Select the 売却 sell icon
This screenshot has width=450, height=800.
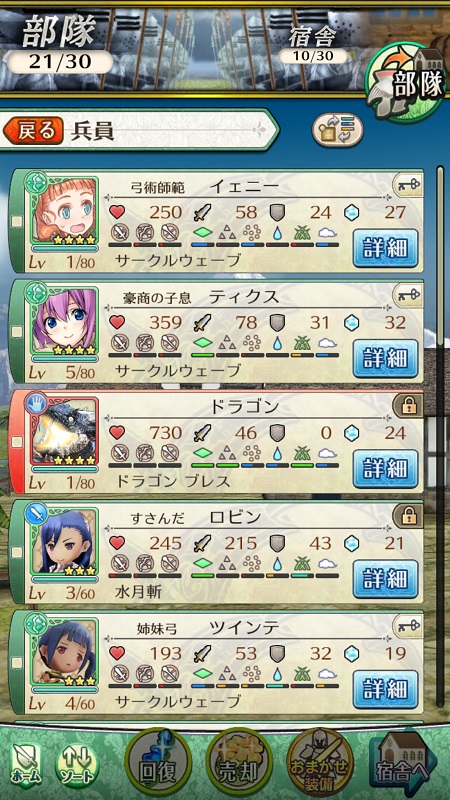click(x=239, y=763)
